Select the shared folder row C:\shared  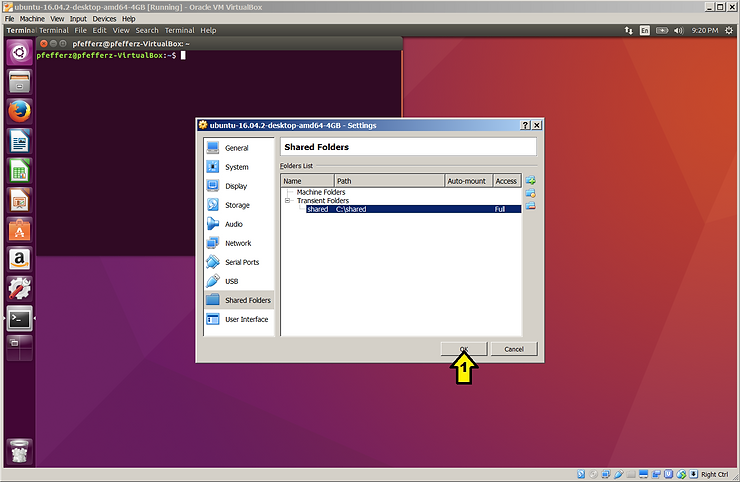400,209
